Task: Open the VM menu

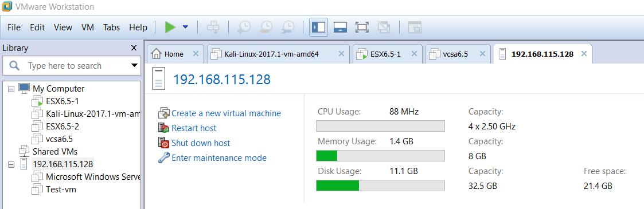Action: click(x=88, y=27)
